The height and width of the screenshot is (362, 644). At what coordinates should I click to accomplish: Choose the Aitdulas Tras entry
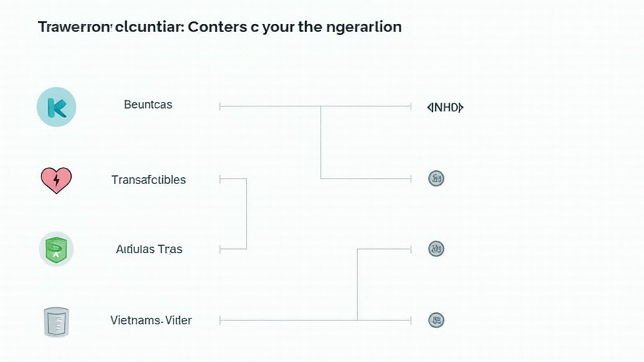click(149, 250)
